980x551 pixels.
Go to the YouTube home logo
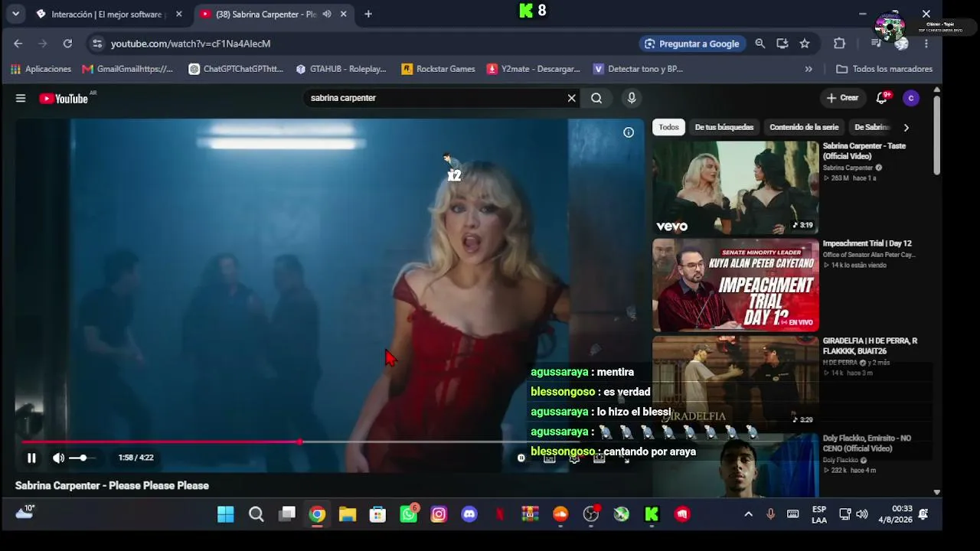click(64, 98)
